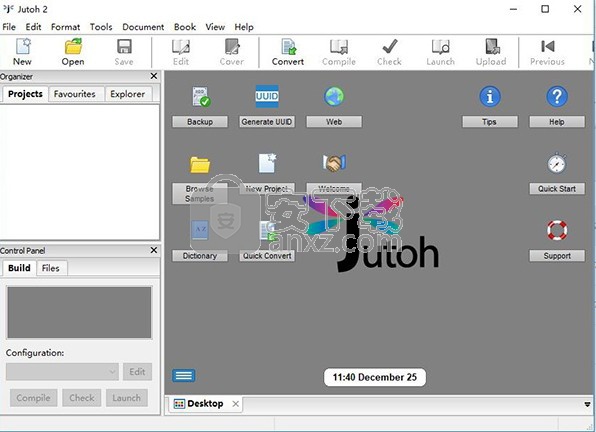Viewport: 596px width, 432px height.
Task: Switch to the Favourites tab
Action: point(74,94)
